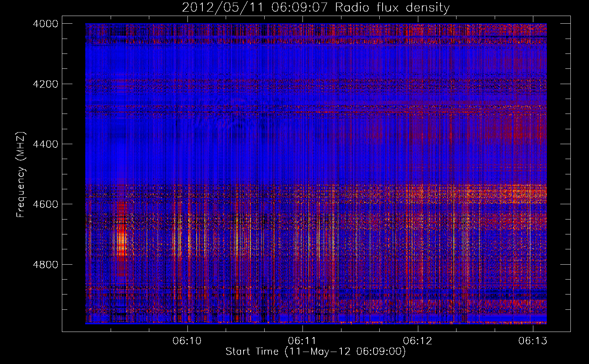Select the 4800 frequency axis label
Viewport: 589px width, 364px height.
pos(46,265)
